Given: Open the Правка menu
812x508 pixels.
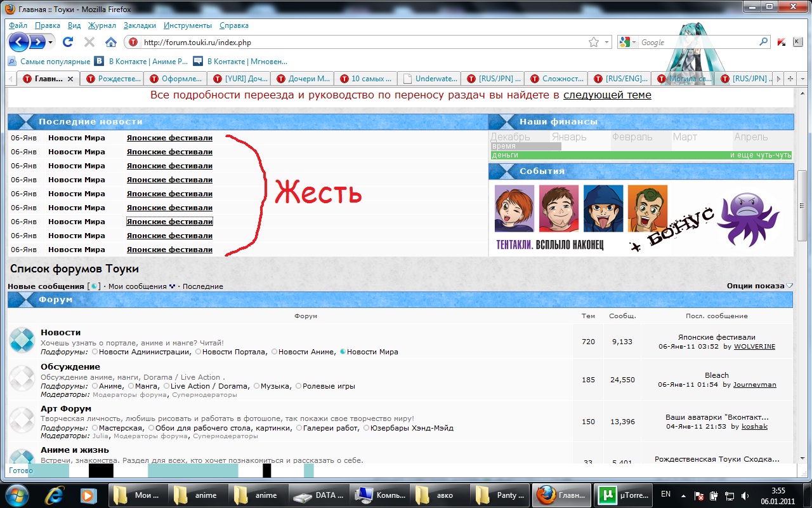Looking at the screenshot, I should (x=48, y=25).
